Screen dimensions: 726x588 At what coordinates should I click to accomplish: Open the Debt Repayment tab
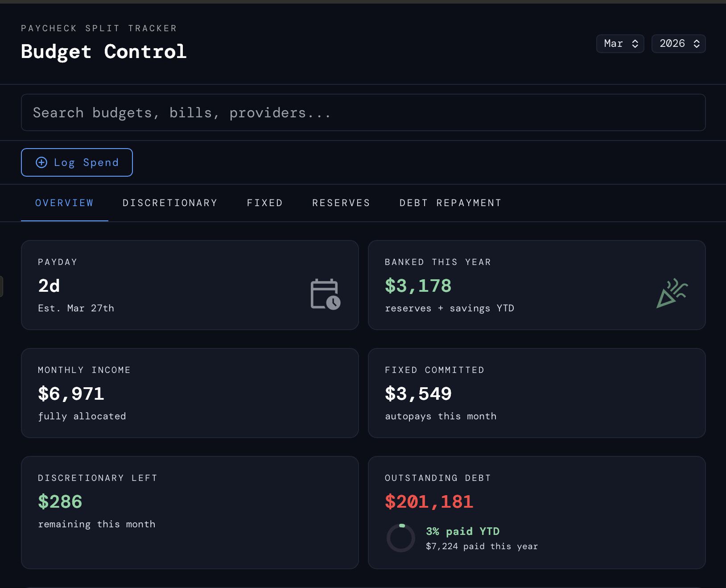pos(450,203)
